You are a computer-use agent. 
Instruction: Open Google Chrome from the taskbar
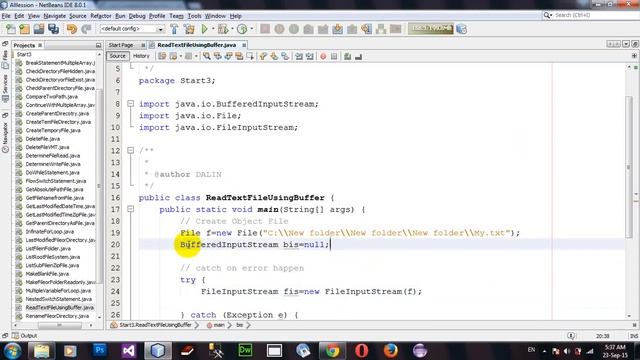pyautogui.click(x=332, y=350)
